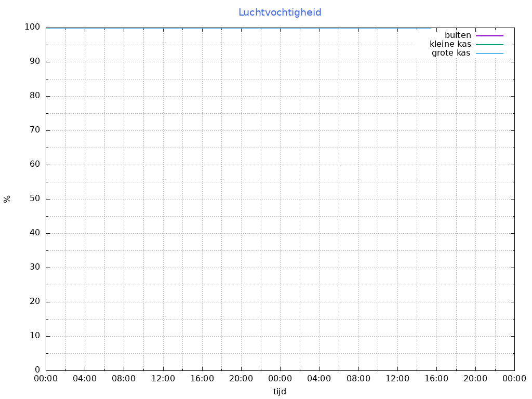Select the kleine kas legend label
Screen dimensions: 532x399
coord(450,44)
